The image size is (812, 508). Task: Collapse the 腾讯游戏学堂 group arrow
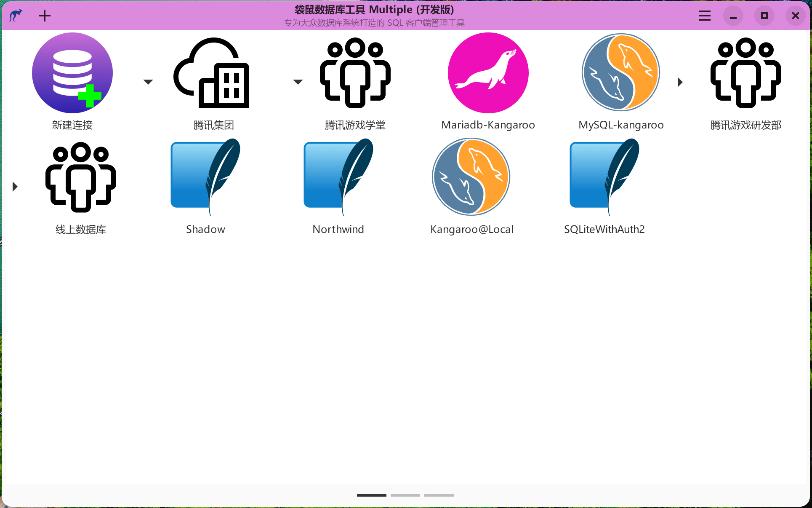click(x=298, y=82)
